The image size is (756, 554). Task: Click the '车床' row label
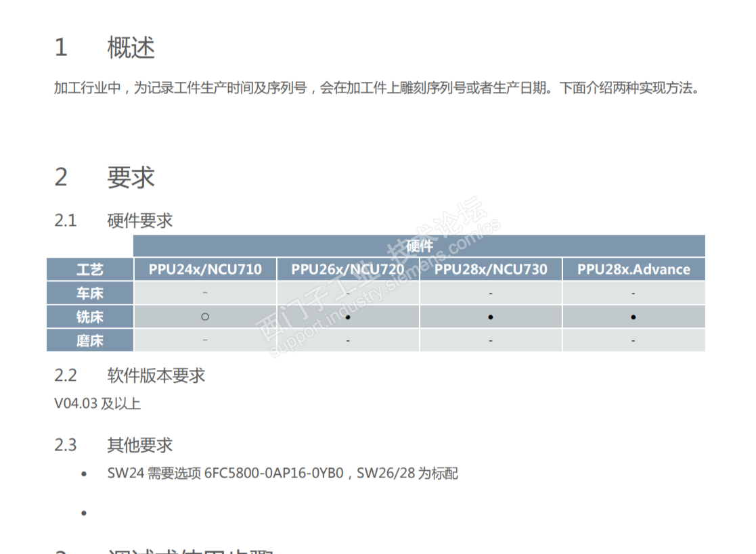pos(90,293)
